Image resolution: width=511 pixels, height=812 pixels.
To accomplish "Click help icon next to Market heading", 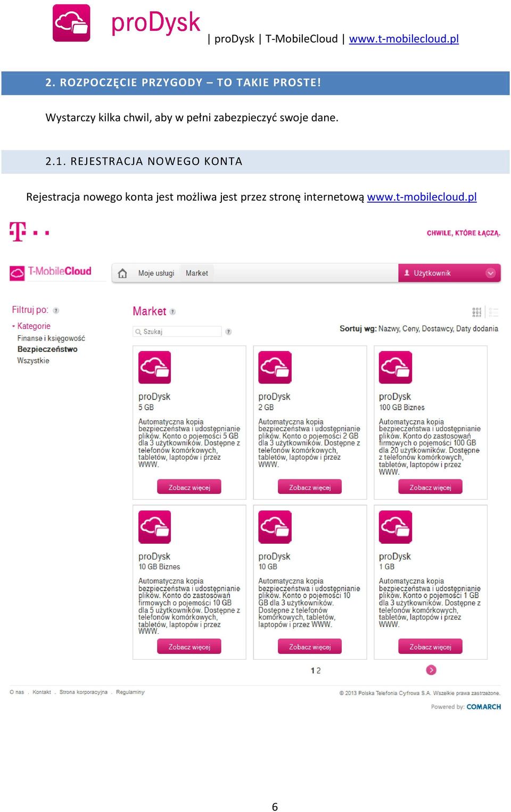I will coord(172,312).
